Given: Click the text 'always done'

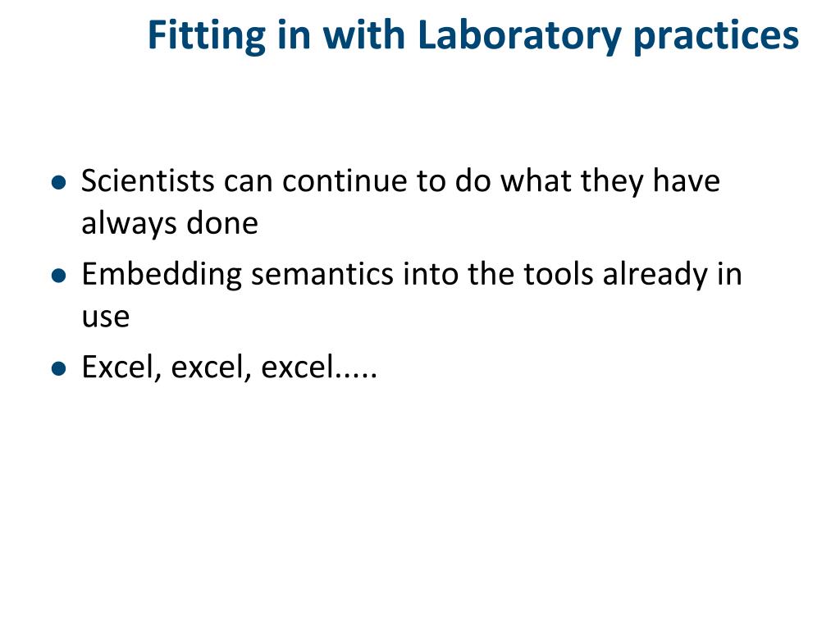Looking at the screenshot, I should 170,224.
